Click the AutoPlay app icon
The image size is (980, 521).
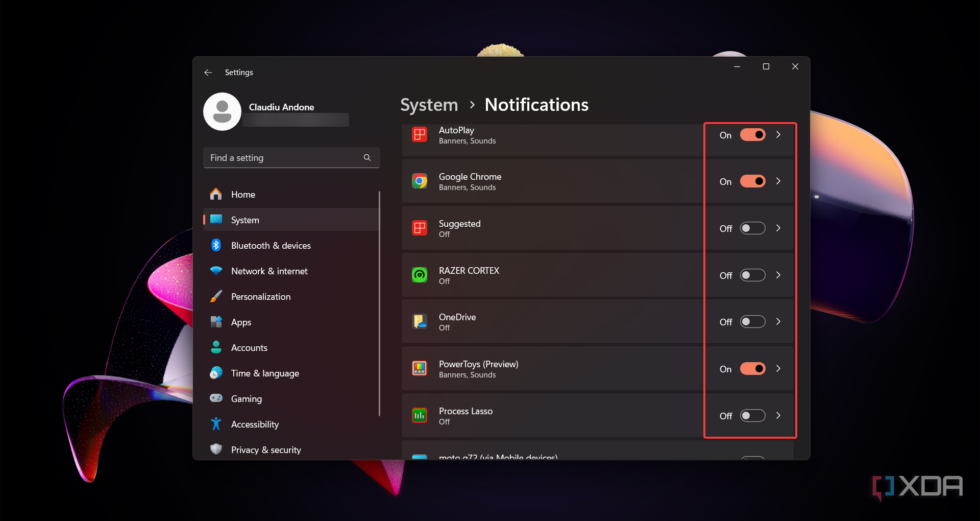pos(420,135)
